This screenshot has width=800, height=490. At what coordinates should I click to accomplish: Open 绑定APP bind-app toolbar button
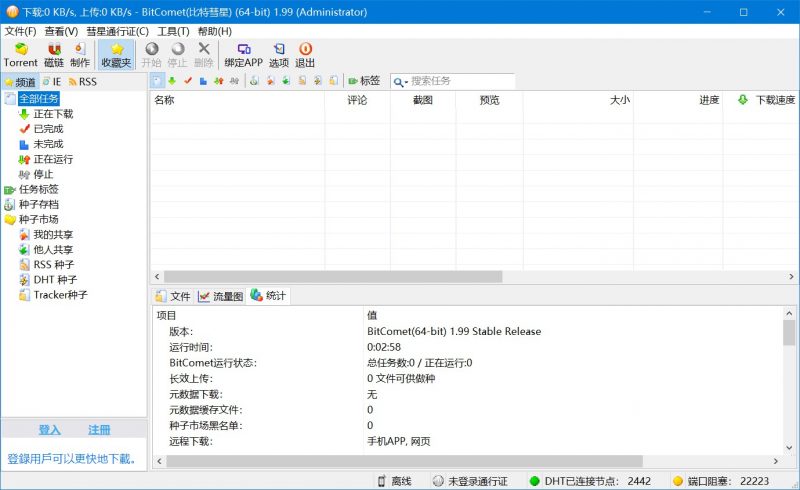243,55
